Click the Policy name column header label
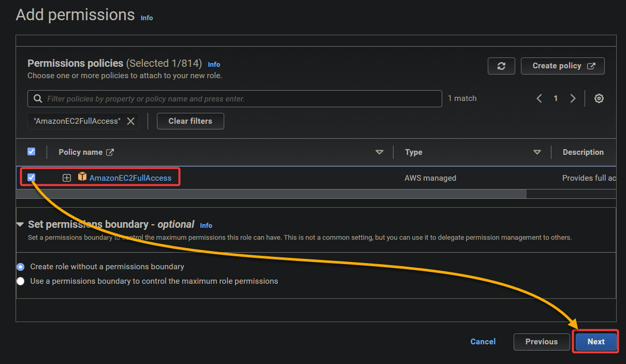The image size is (626, 364). [x=81, y=152]
